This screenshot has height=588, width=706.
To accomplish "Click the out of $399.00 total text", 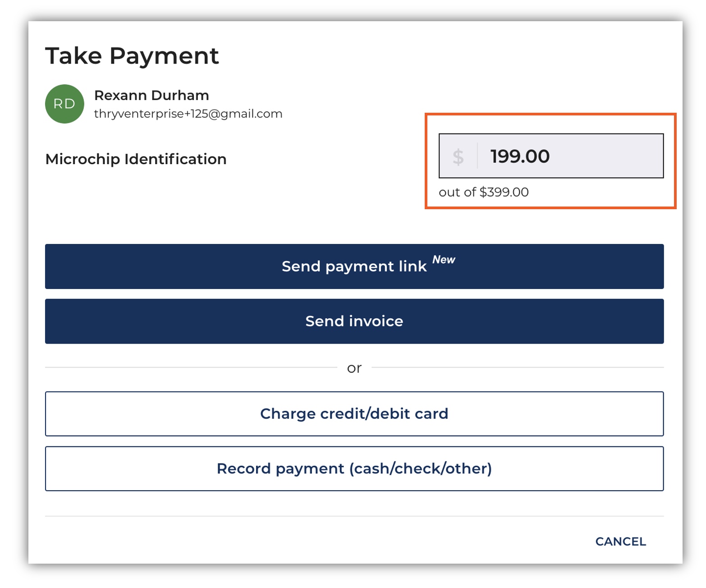I will (x=483, y=193).
